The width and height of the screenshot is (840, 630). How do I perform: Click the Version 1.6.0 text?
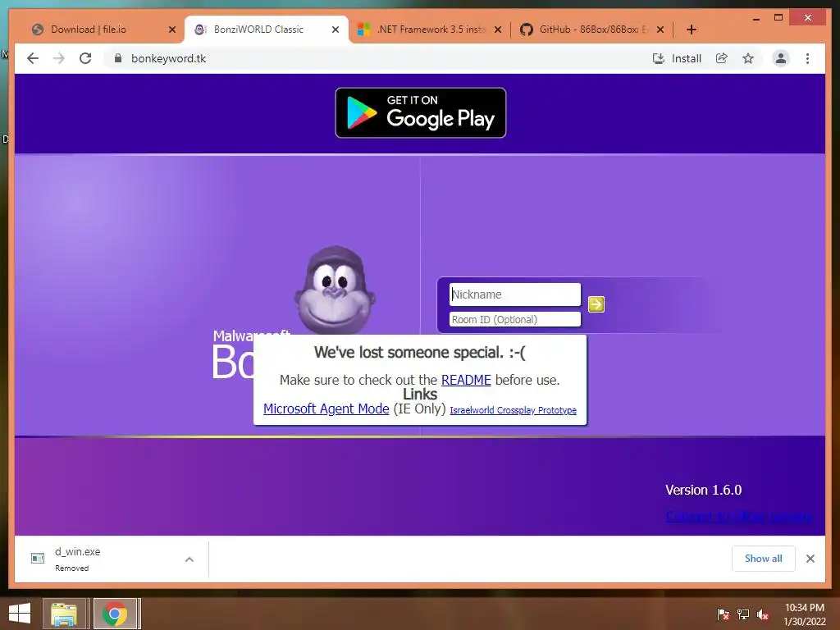(703, 490)
